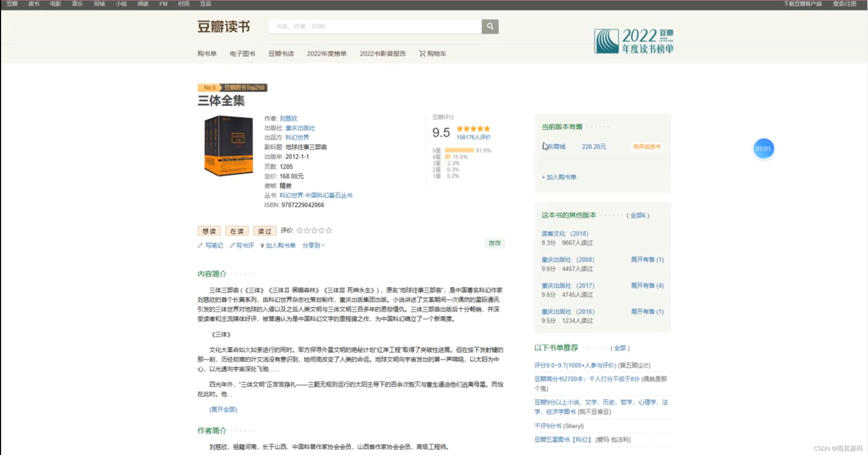The width and height of the screenshot is (868, 455).
Task: Click the 2022 annual reading list logo
Action: click(x=634, y=41)
